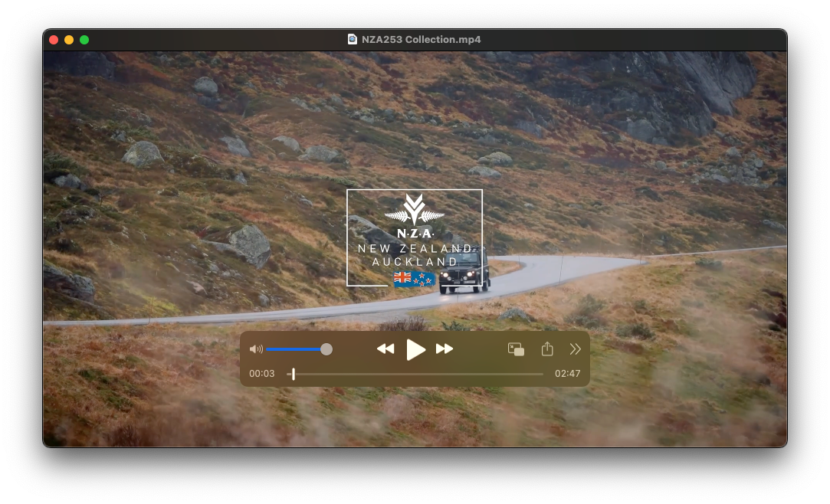
Task: Seek to the middle of the progress bar
Action: (x=415, y=374)
